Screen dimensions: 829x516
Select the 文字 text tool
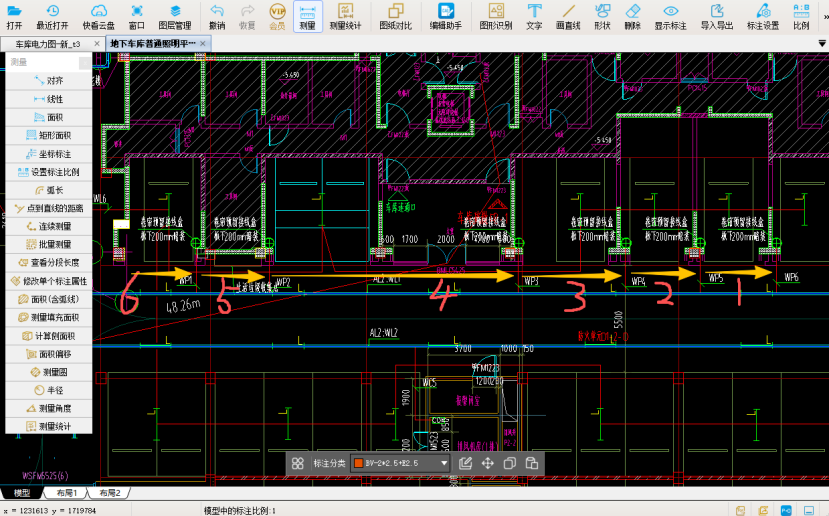(534, 15)
